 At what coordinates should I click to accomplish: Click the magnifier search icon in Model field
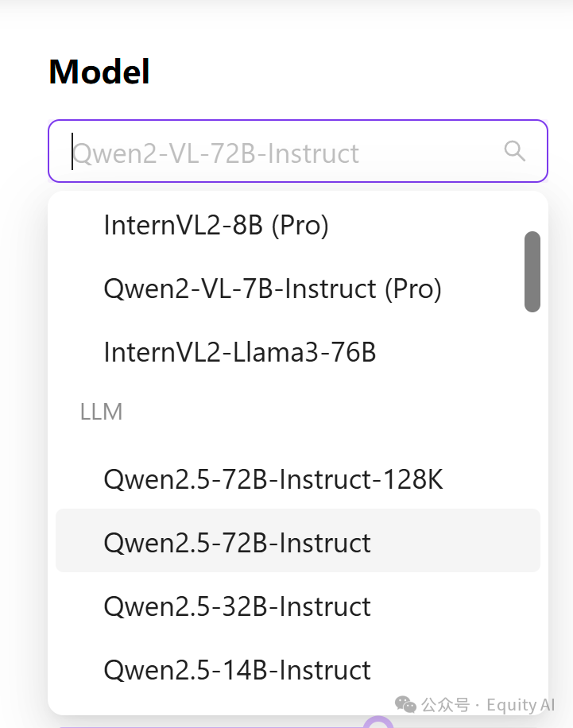[514, 151]
